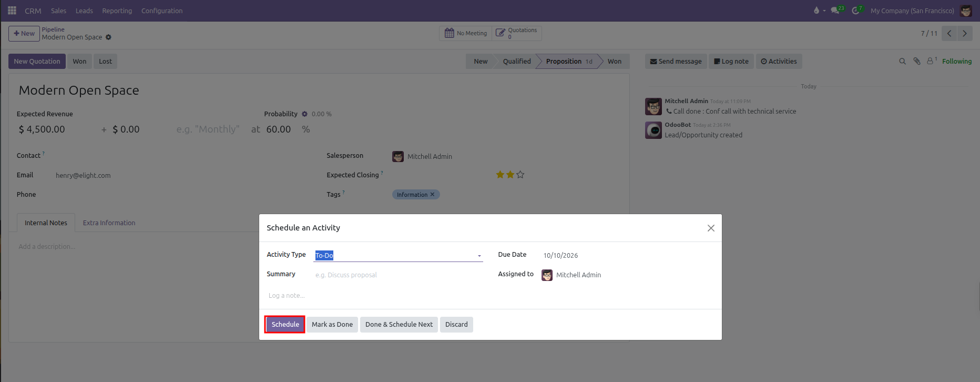Go to next record arrow
This screenshot has height=382, width=980.
pyautogui.click(x=965, y=33)
